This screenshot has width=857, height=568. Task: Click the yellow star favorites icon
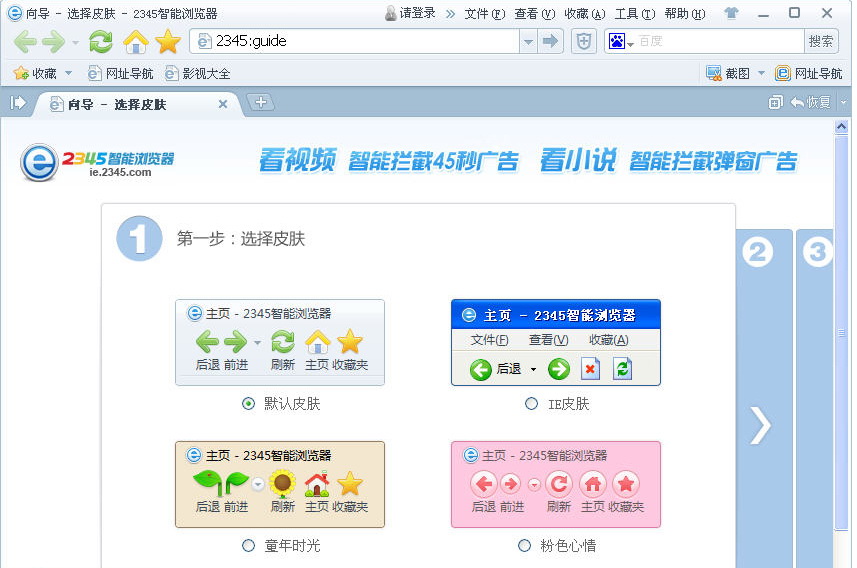coord(168,41)
